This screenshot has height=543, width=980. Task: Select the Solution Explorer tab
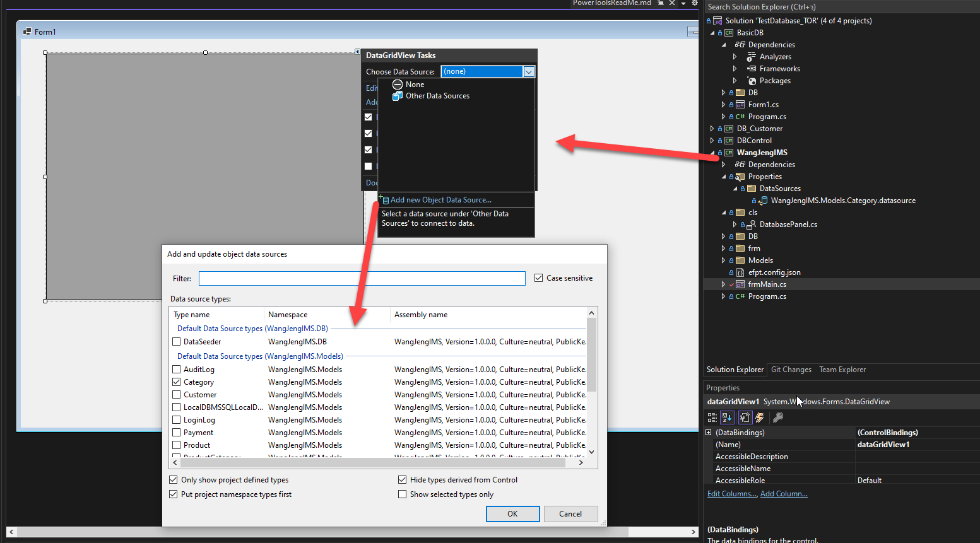(x=735, y=370)
